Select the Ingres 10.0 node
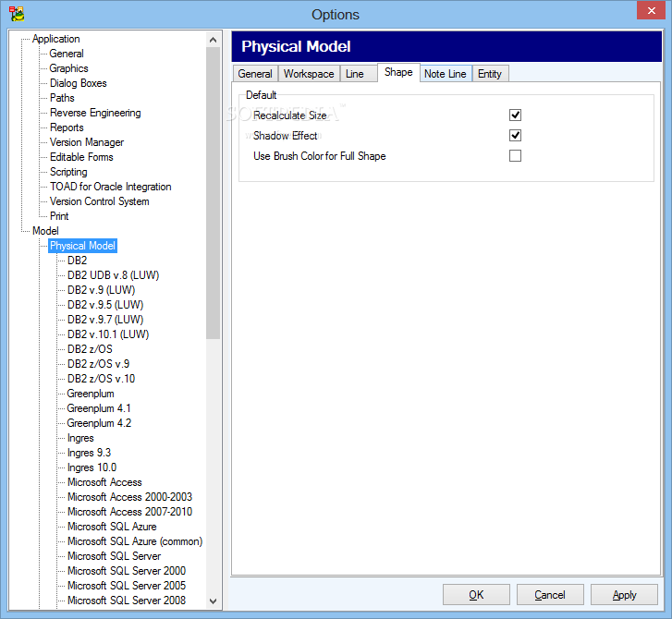 (x=92, y=467)
